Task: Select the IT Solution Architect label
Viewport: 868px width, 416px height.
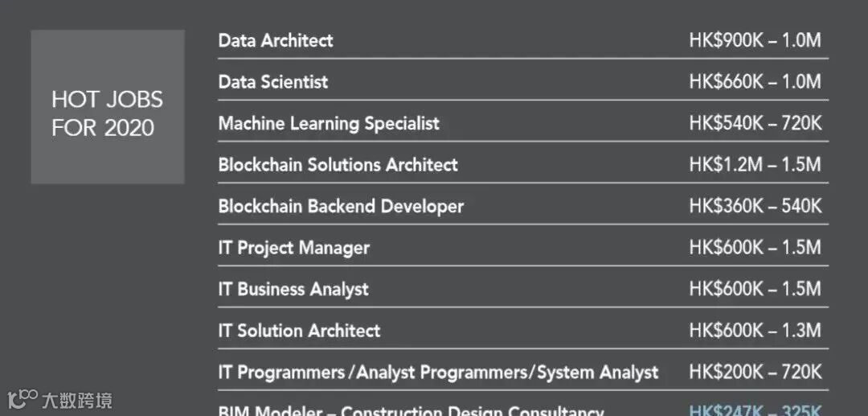Action: 300,331
